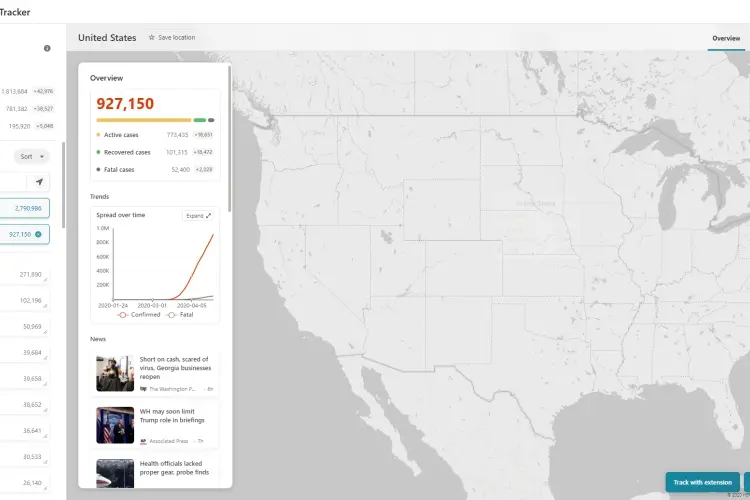Screen dimensions: 750x500
Task: Click the Recovered cases row in Overview
Action: (x=155, y=152)
